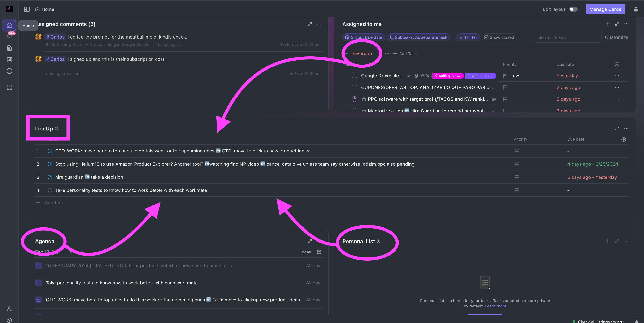Set a priority flag on the hire guardian task
Viewport: 644px width, 323px height.
pyautogui.click(x=517, y=177)
